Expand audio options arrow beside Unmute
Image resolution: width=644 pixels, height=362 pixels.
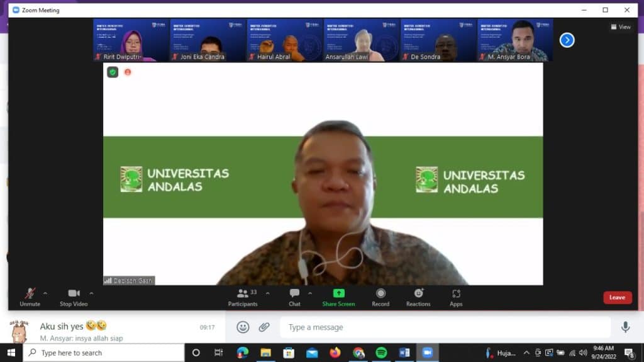(45, 293)
